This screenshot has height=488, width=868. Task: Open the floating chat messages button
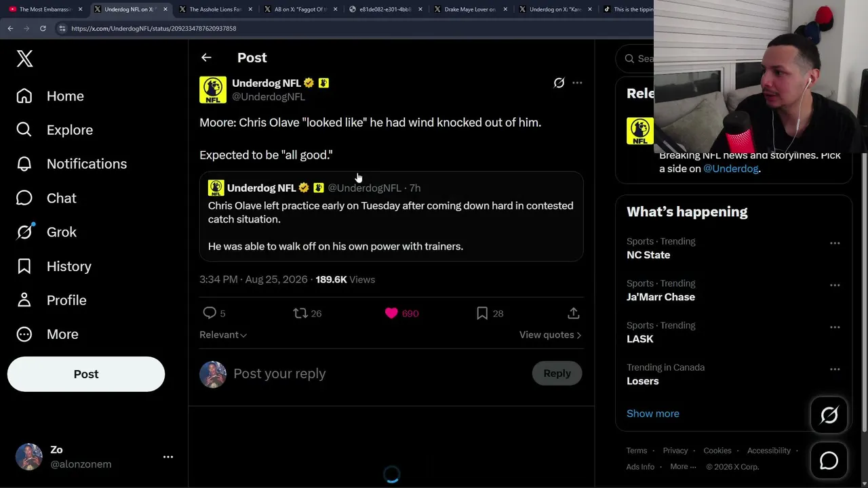829,461
